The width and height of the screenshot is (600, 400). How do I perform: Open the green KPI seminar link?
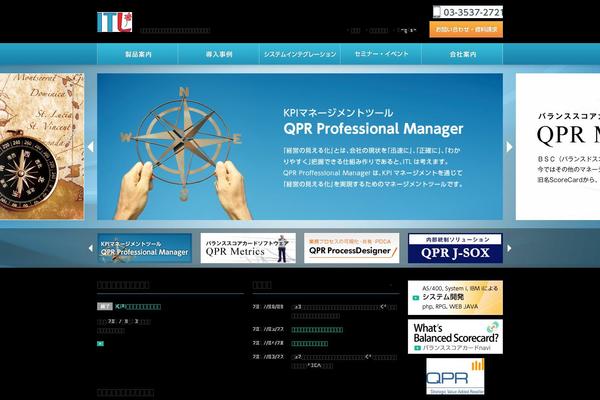(x=138, y=307)
